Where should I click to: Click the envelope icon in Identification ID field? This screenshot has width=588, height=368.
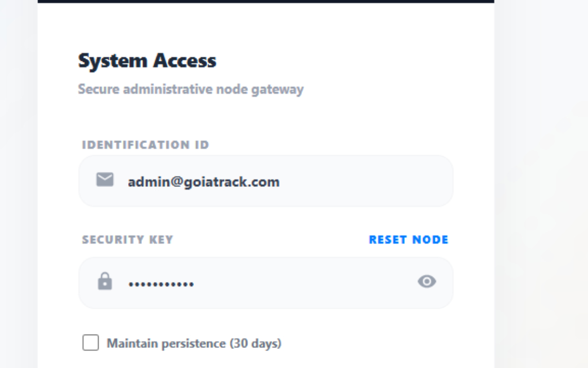pos(105,180)
